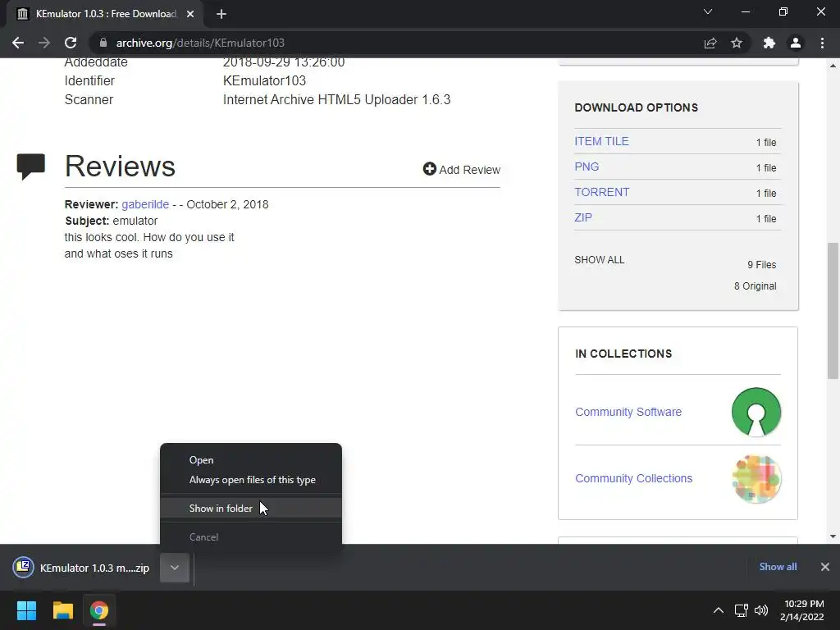Open Chrome profile avatar icon

796,43
